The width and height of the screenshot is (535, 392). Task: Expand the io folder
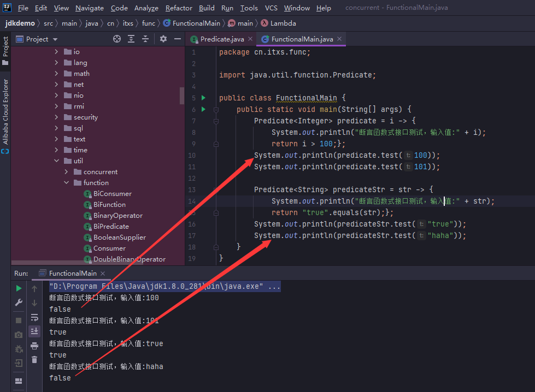[57, 51]
